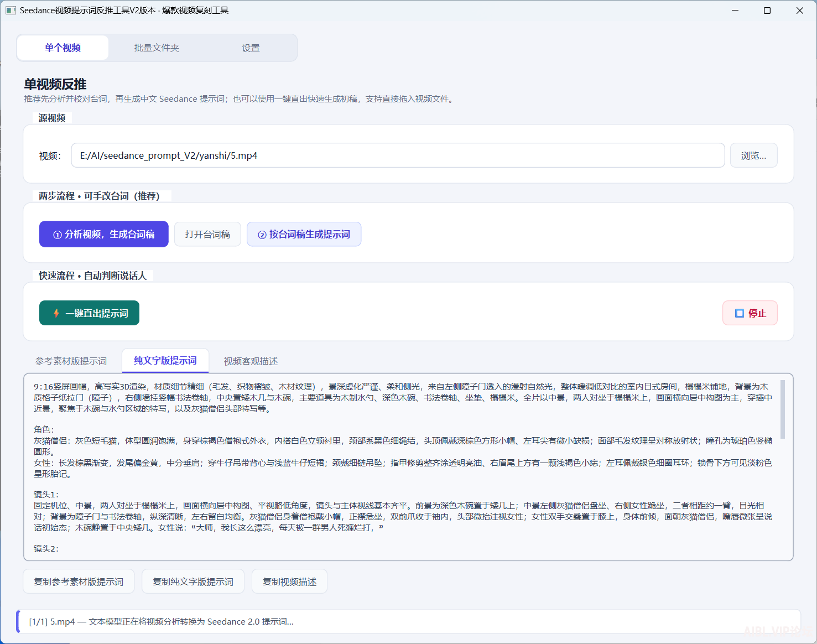Click the 镜头1: line in the prompt
This screenshot has width=817, height=644.
click(46, 495)
